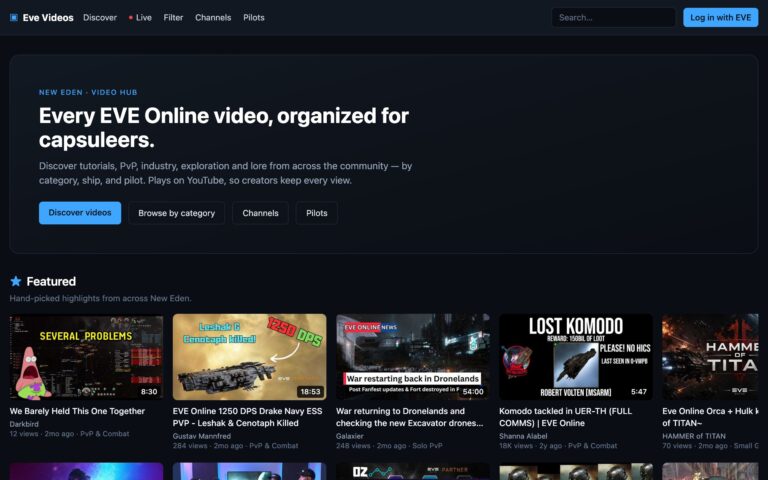Open Pilots in the top navigation

coord(254,18)
